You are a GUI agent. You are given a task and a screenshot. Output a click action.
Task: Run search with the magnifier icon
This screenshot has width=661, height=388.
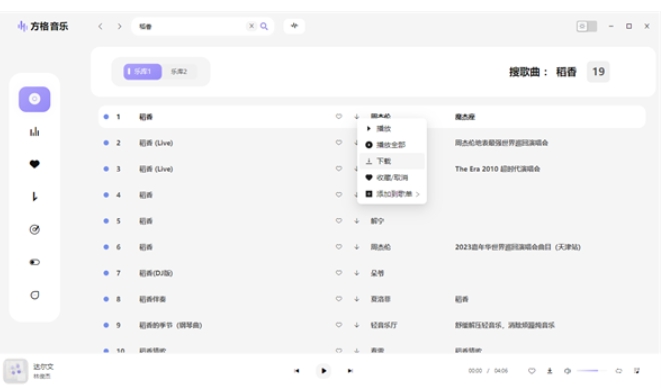[264, 26]
